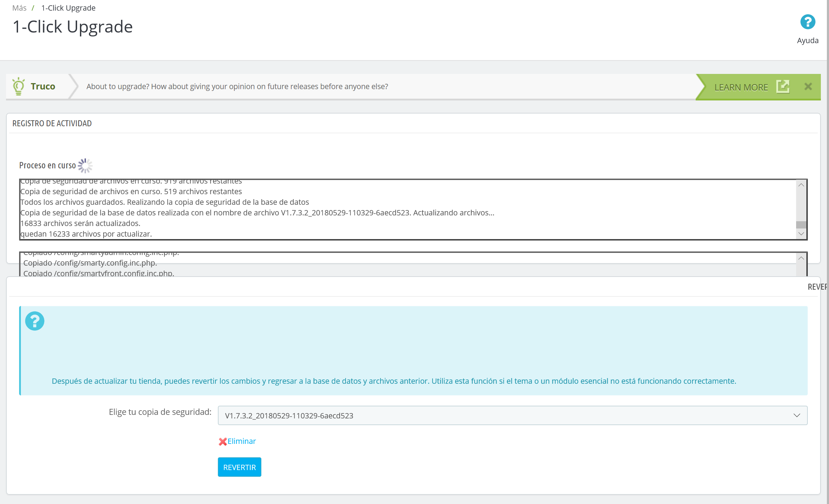Click the Truco lightbulb icon
829x504 pixels.
18,86
